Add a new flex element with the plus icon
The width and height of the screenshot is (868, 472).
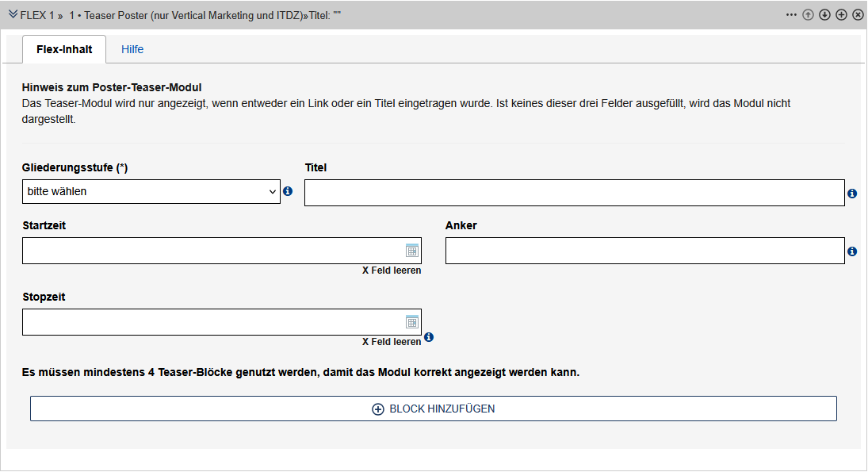coord(841,15)
